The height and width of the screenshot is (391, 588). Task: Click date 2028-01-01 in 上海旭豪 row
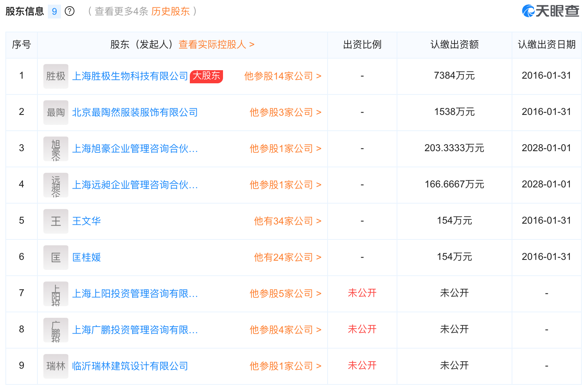[x=547, y=148]
